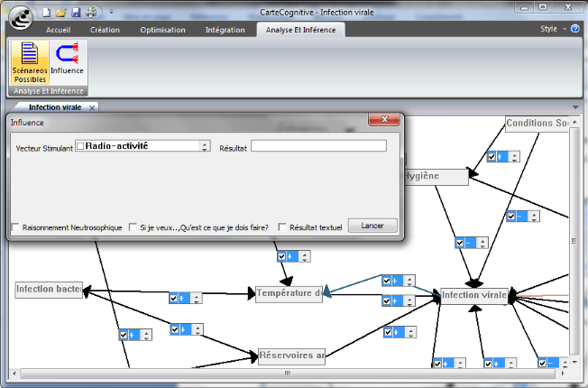Toggle the edge checkbox just above the Température node
The width and height of the screenshot is (588, 388).
pos(282,256)
